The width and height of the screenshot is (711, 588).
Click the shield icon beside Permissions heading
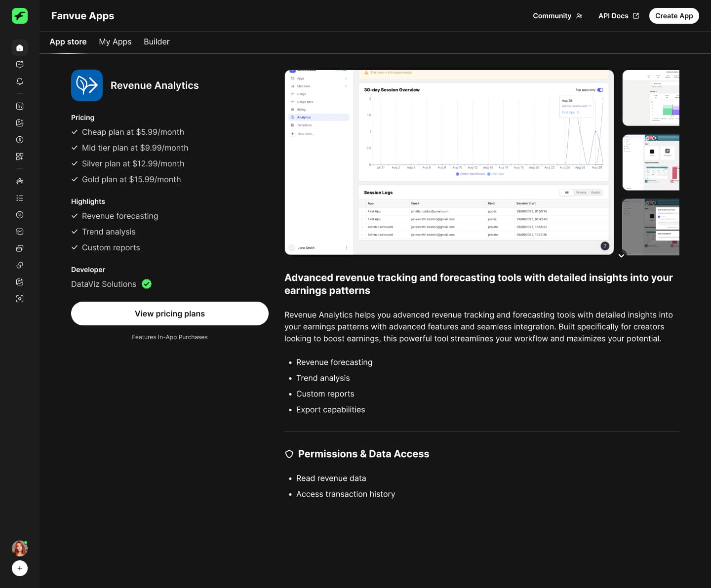tap(289, 454)
